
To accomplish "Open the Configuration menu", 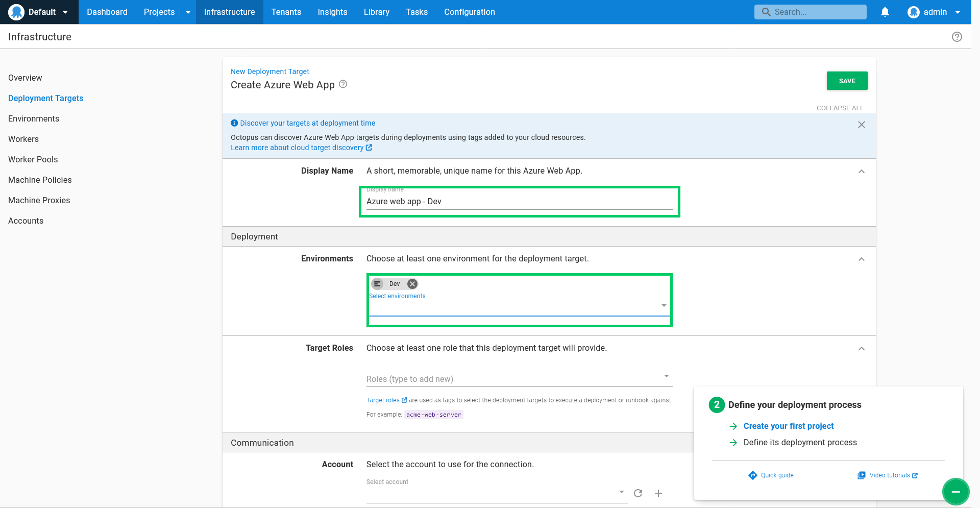I will coord(470,12).
